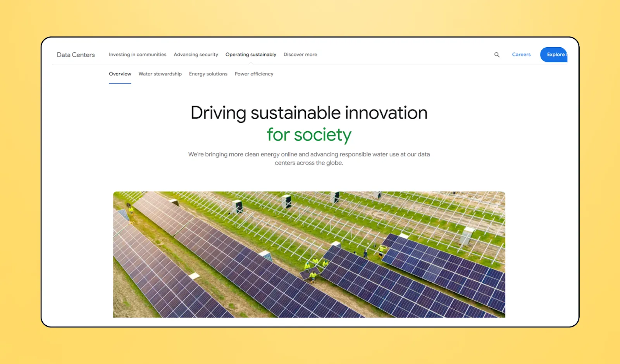The height and width of the screenshot is (364, 620).
Task: Open the Careers link
Action: (521, 55)
